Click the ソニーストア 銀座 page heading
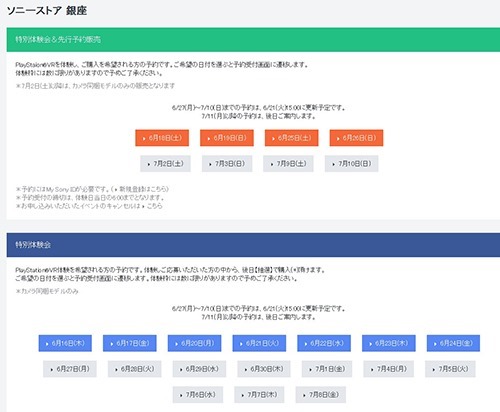 47,11
